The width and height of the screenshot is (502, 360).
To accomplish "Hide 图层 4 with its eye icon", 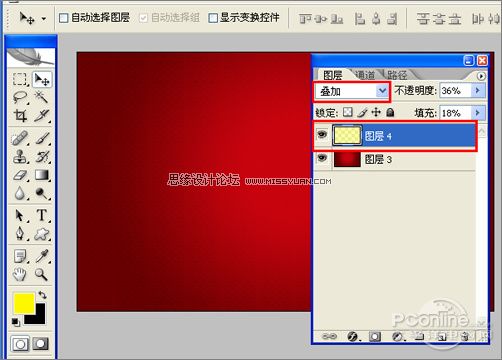I will coord(322,134).
